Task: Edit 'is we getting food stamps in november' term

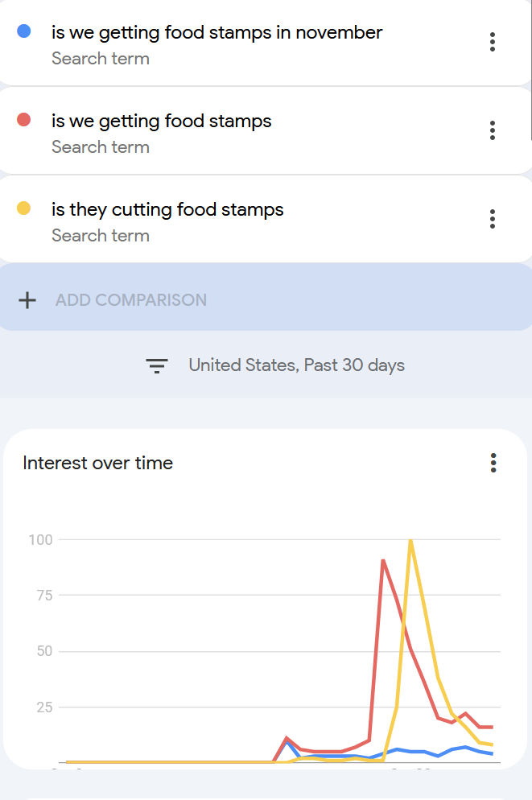Action: [217, 33]
